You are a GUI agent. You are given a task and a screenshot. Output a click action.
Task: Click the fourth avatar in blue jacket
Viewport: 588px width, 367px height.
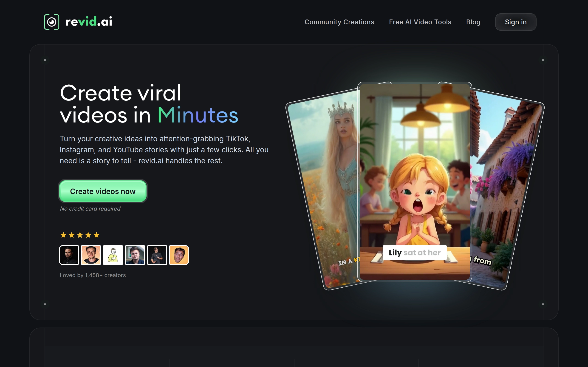pos(135,255)
